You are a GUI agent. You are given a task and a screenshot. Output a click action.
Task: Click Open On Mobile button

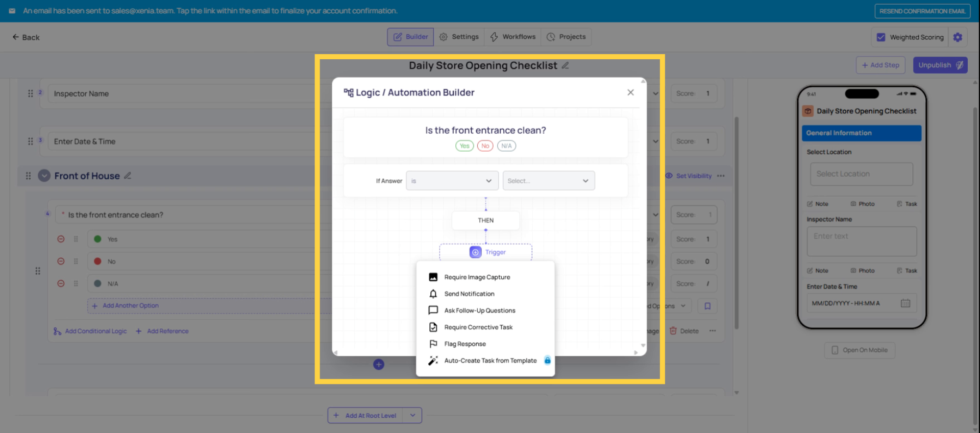tap(860, 350)
